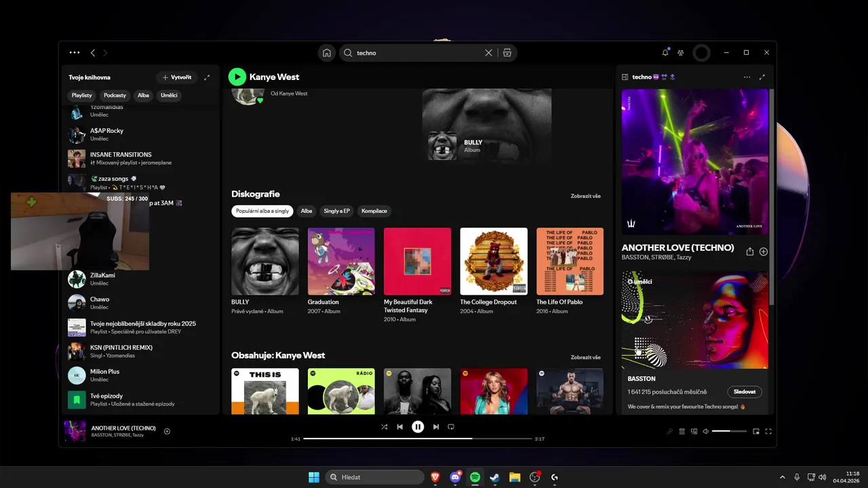Open INSANE TRANSITIONS playlist

click(x=141, y=159)
